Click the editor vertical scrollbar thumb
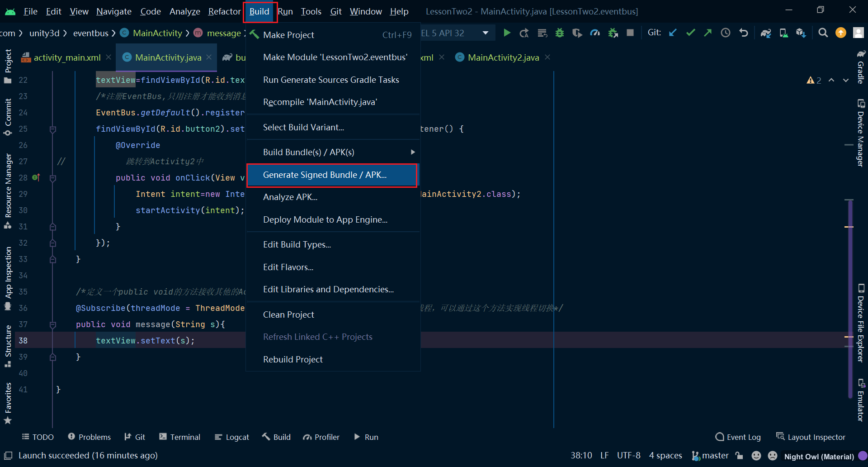Screen dimensions: 868x467 (850, 299)
